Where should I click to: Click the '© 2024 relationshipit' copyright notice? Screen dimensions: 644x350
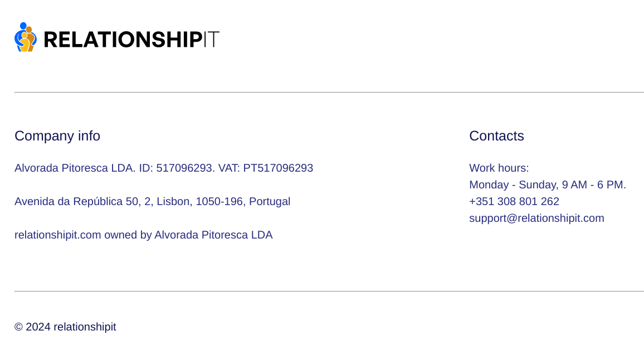coord(65,327)
